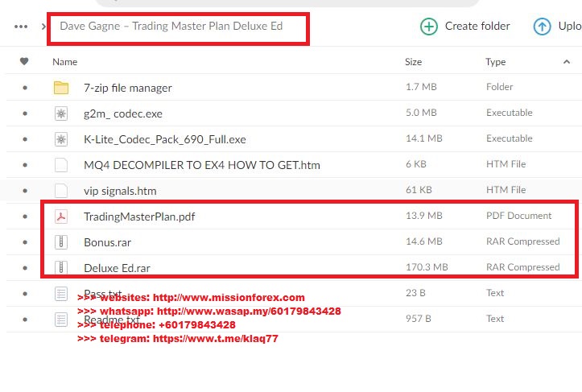
Task: Open the three-dots breadcrumb menu
Action: 21,27
